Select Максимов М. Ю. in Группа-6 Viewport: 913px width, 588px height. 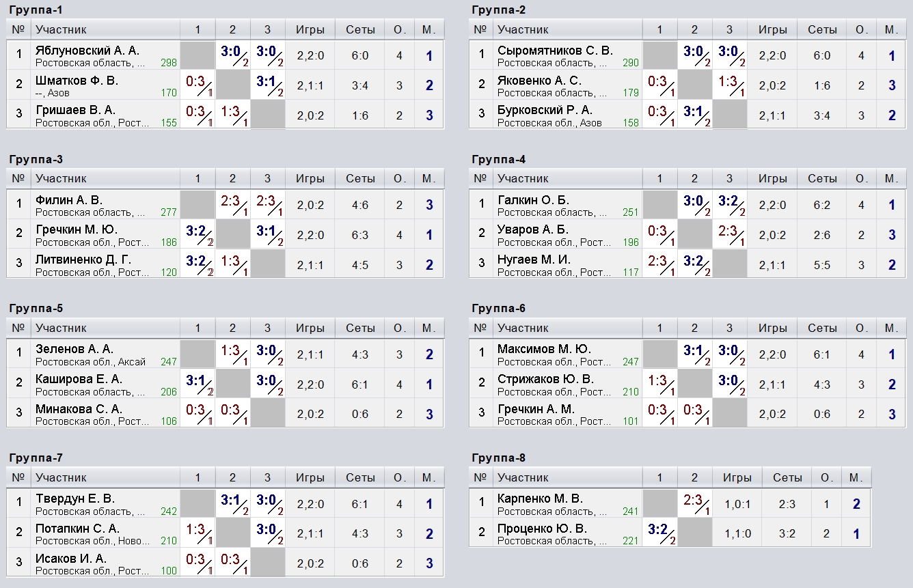(x=544, y=349)
